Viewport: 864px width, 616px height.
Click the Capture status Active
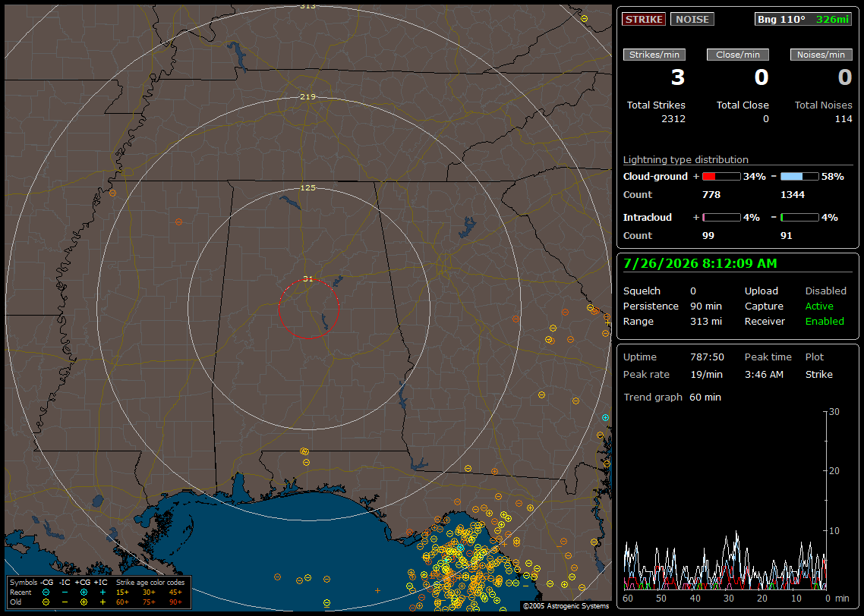[x=819, y=306]
